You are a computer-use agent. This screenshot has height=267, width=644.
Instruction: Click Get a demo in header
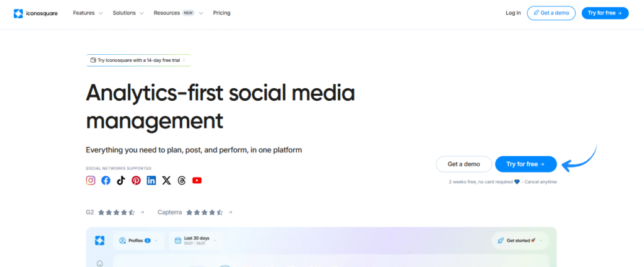pyautogui.click(x=551, y=13)
